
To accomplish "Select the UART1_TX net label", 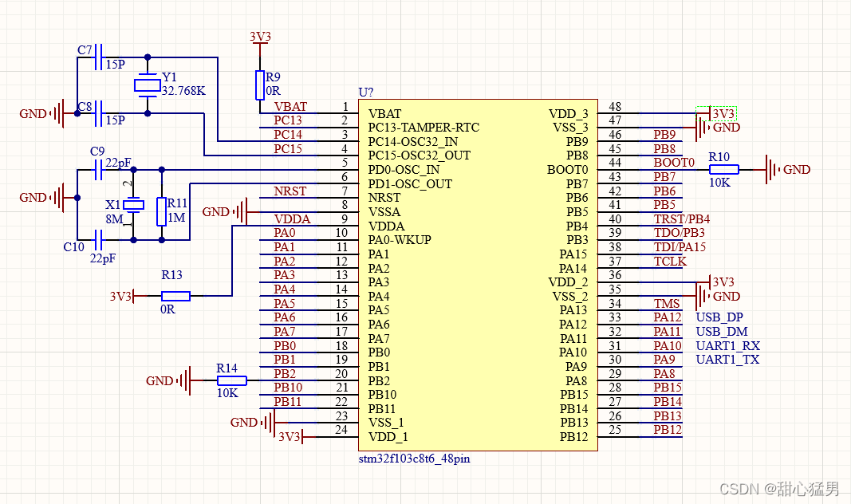I will tap(727, 360).
